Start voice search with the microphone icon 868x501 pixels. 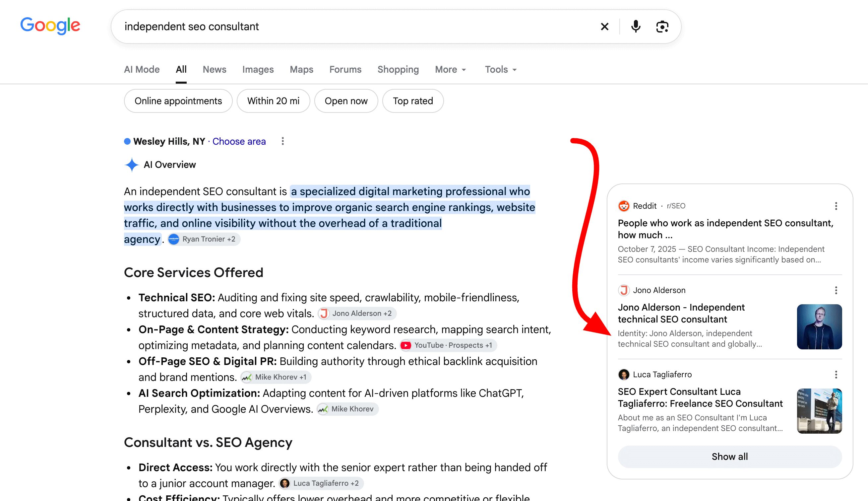click(636, 27)
